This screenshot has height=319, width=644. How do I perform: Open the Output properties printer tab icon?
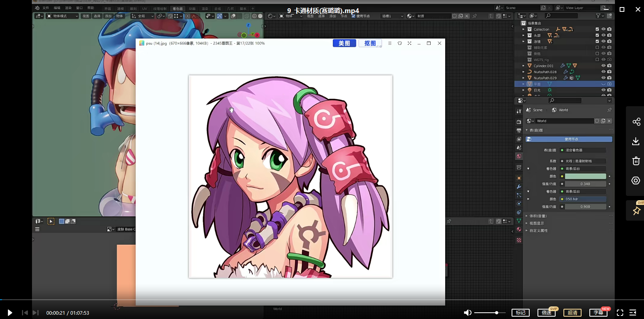[x=519, y=131]
